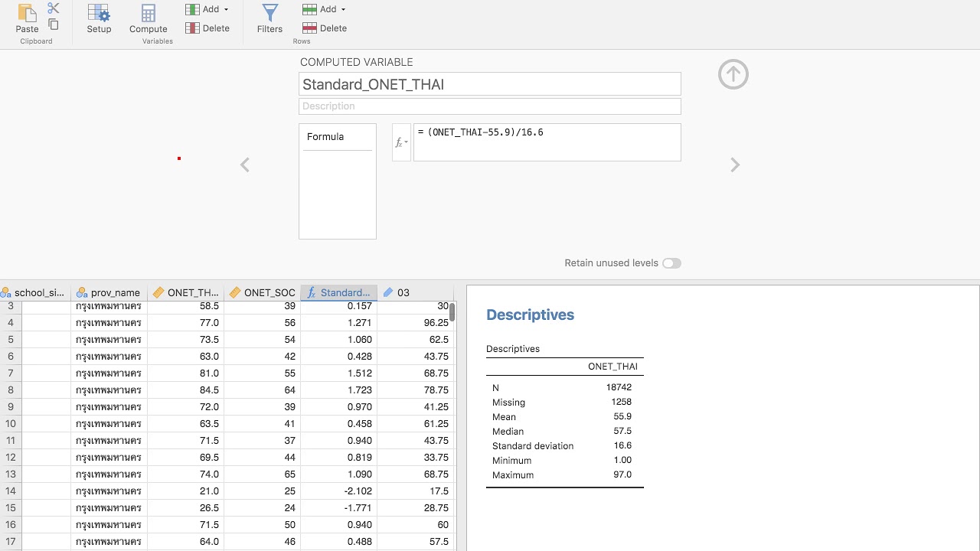Click ONET_THAI cell 84.5

click(185, 390)
